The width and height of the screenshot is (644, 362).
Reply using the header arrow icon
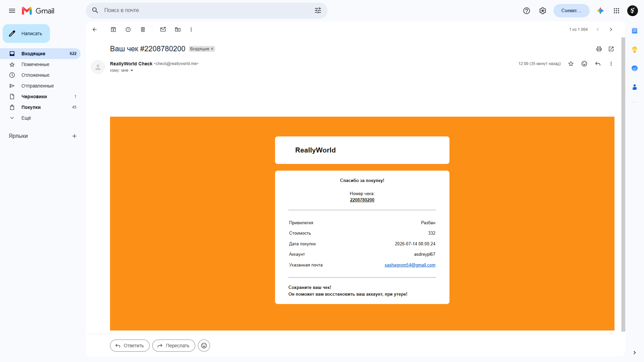pos(598,64)
